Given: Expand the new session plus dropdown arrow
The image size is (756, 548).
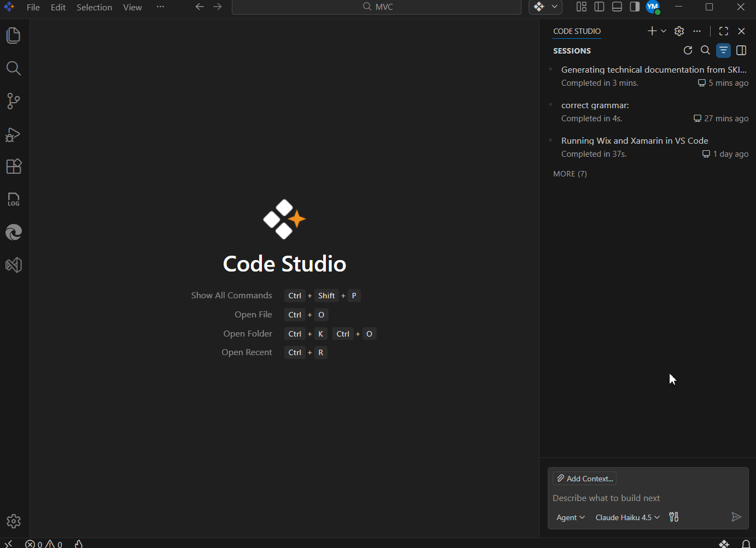Looking at the screenshot, I should [x=664, y=31].
